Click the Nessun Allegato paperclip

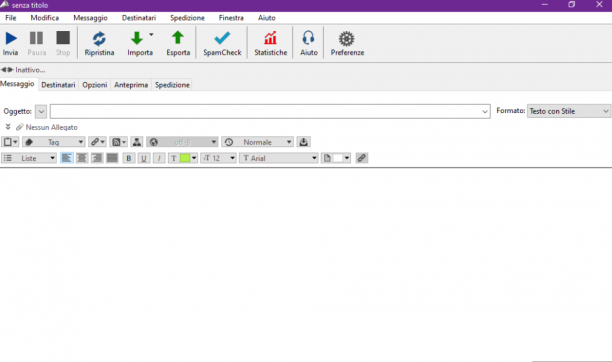[20, 127]
